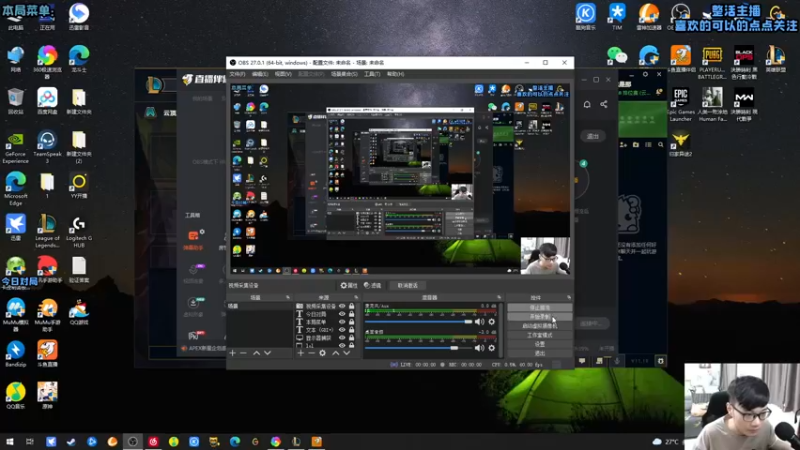The width and height of the screenshot is (800, 450).
Task: Open 滤镜 filters for selected source
Action: click(x=372, y=286)
